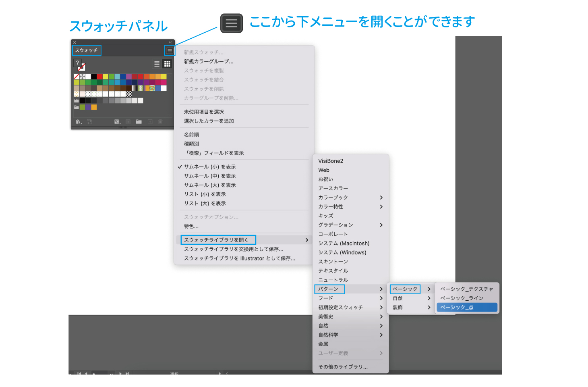
Task: Pick the black-to-white gradient swatch
Action: coord(135,88)
